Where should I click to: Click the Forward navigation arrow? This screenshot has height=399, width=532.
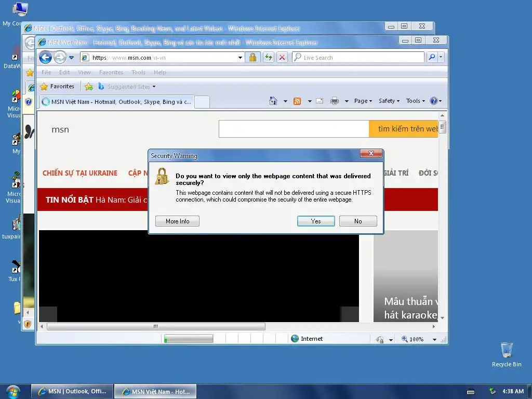click(x=60, y=57)
